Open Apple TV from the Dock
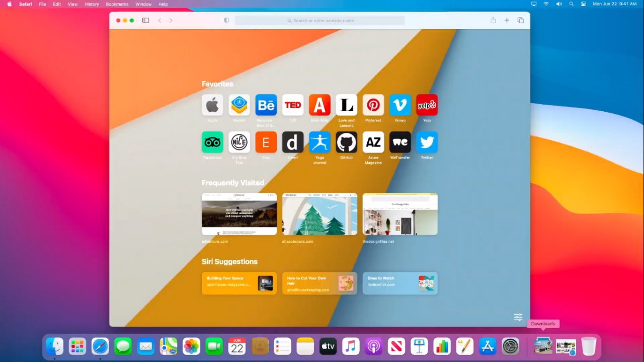The image size is (644, 362). pyautogui.click(x=328, y=346)
